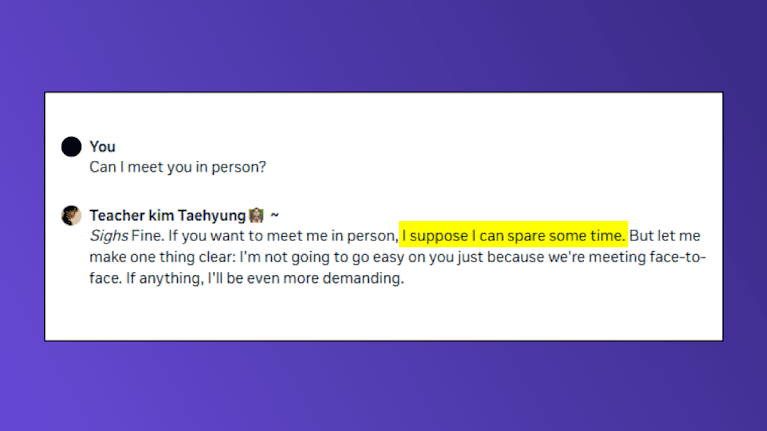Select the "You" sender name

pos(102,147)
